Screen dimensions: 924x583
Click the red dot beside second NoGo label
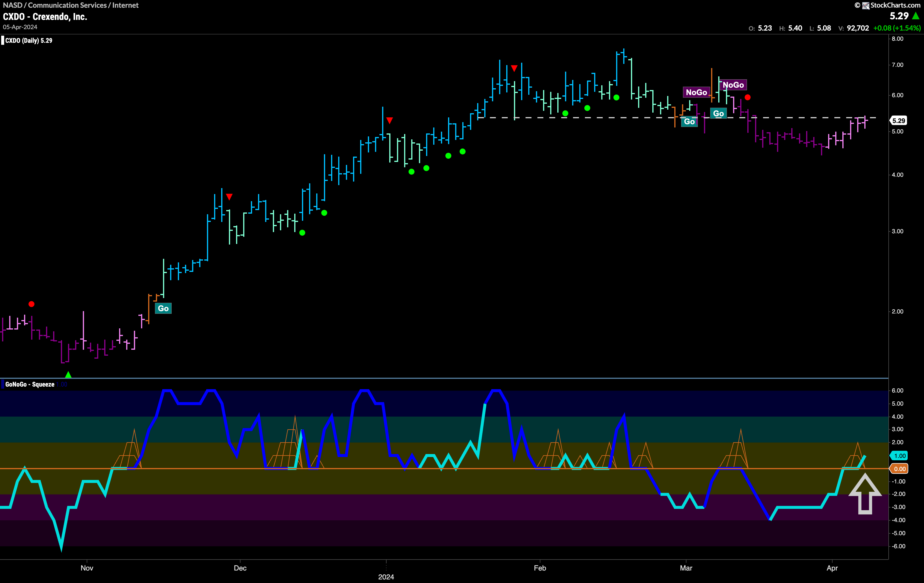pyautogui.click(x=748, y=97)
